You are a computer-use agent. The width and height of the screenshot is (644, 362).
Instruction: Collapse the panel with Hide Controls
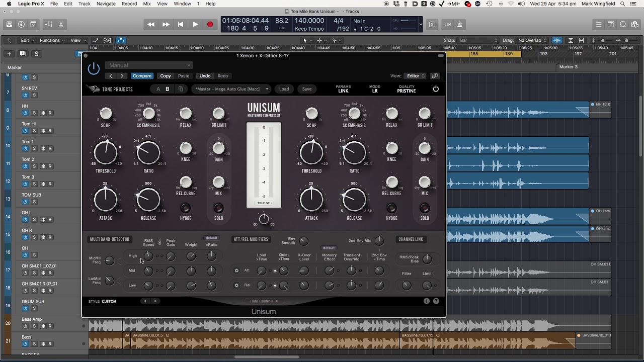coord(264,301)
